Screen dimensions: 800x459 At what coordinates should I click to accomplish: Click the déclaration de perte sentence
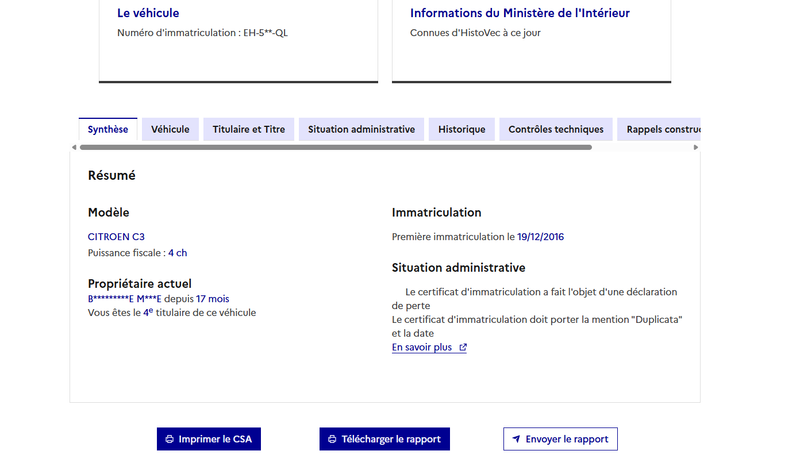535,299
